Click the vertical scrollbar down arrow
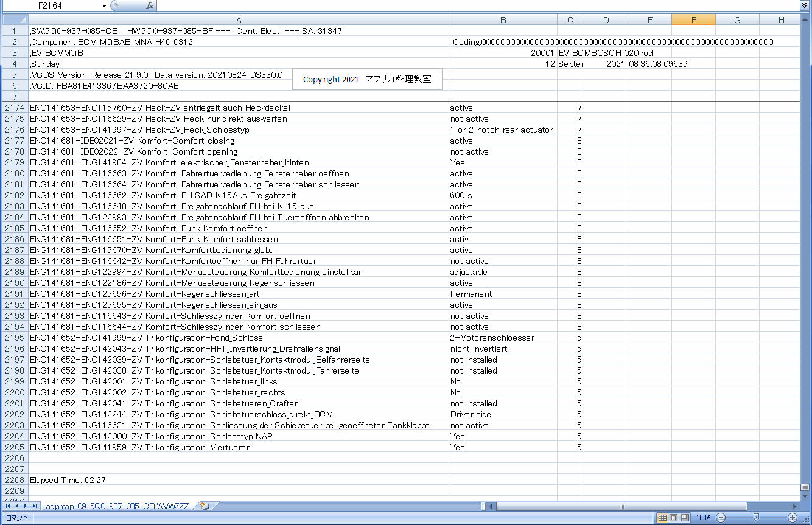 (806, 496)
